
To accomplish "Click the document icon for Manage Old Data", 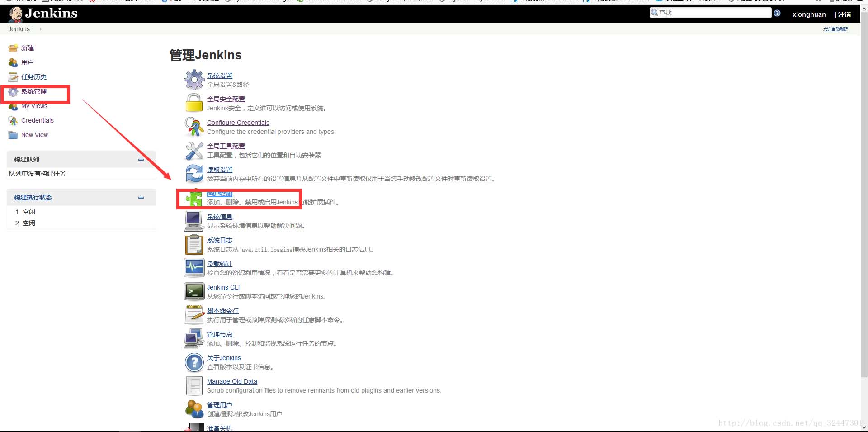I will [x=194, y=386].
